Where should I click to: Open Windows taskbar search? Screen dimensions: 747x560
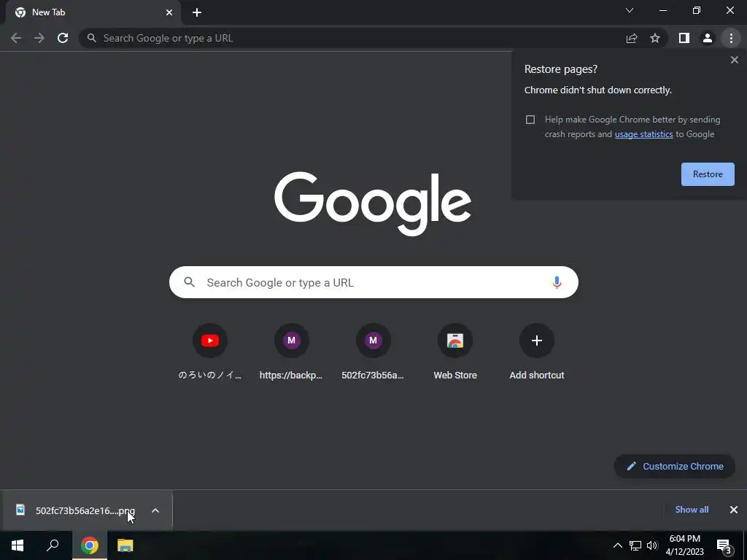click(x=53, y=545)
